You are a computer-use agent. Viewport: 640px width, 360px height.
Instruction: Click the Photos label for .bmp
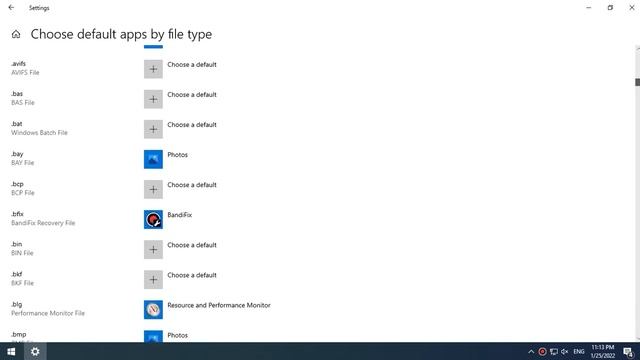[178, 335]
